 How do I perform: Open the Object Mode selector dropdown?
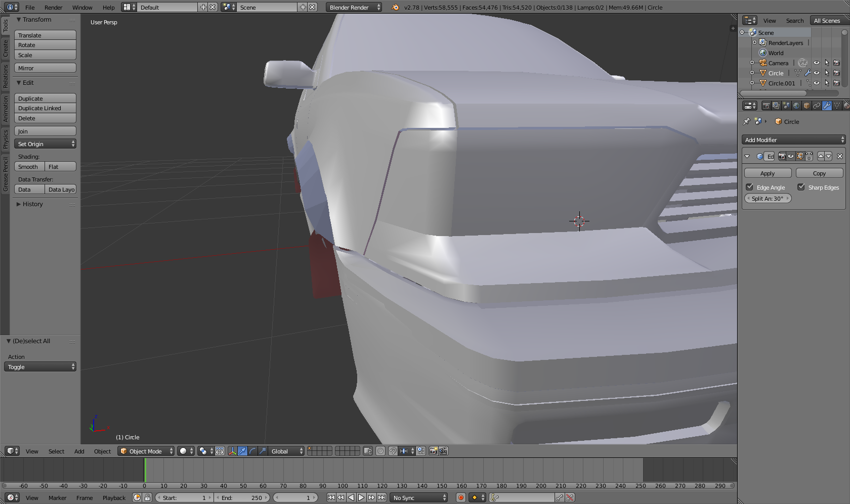[146, 451]
